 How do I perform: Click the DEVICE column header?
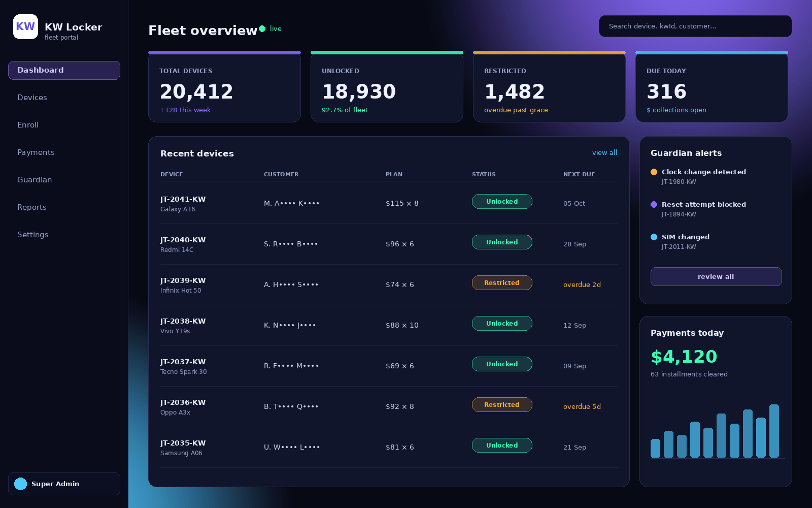[x=172, y=174]
